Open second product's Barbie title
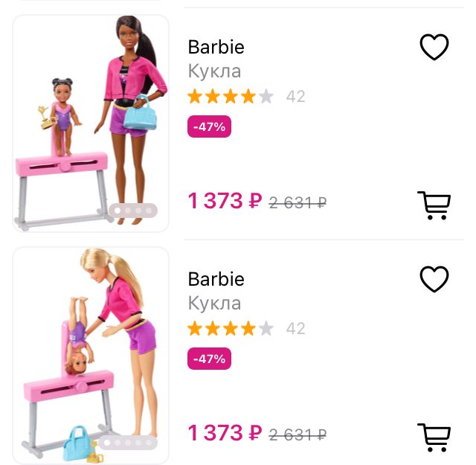This screenshot has height=465, width=476. tap(216, 279)
